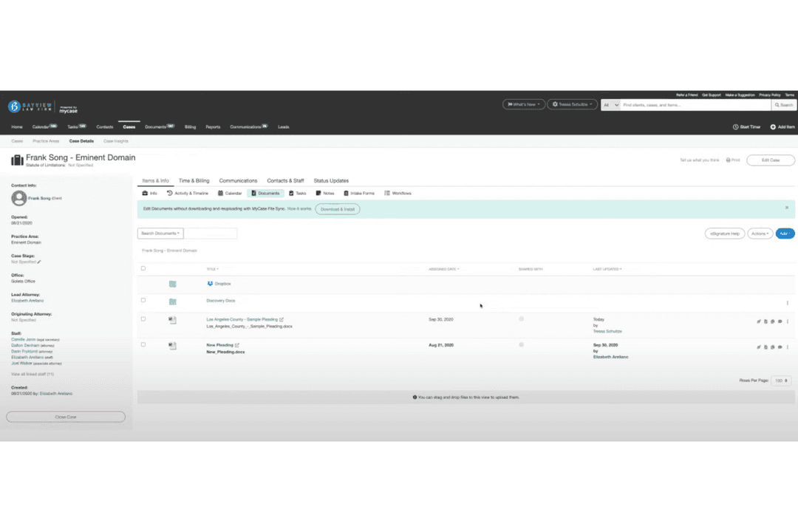
Task: Open more options for Los Angeles County row
Action: click(788, 321)
